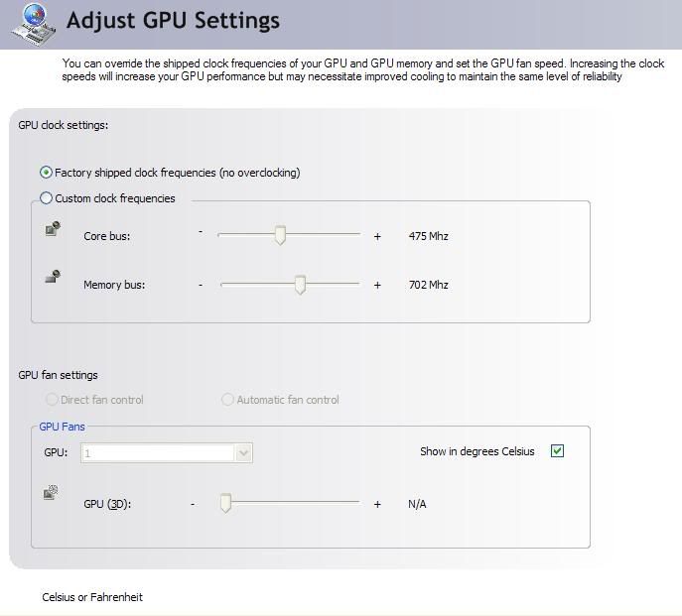
Task: Click the plus sign beside Memory bus slider
Action: pyautogui.click(x=377, y=285)
